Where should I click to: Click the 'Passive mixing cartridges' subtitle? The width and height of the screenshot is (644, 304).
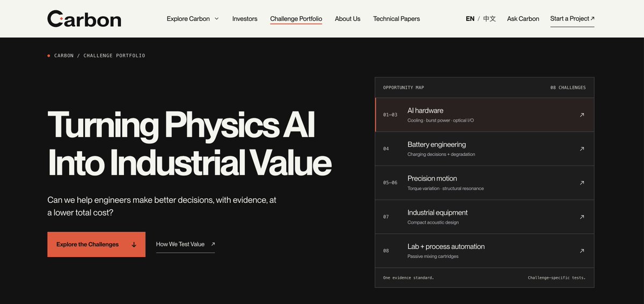tap(433, 256)
